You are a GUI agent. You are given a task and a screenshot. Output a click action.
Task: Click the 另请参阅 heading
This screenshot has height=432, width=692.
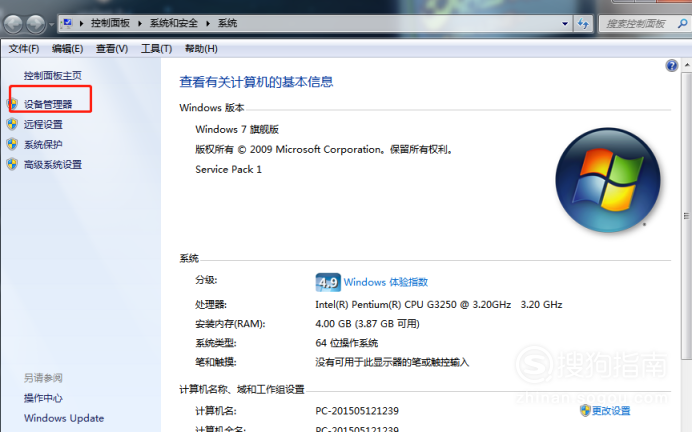point(43,378)
